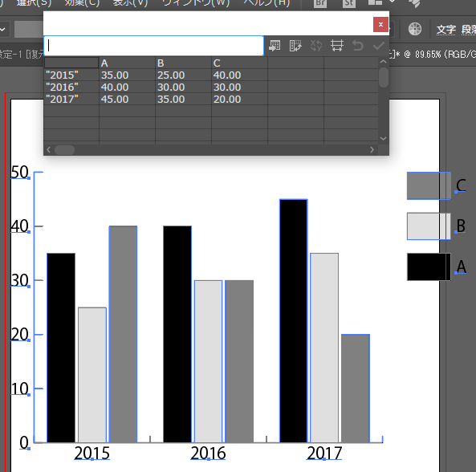The width and height of the screenshot is (476, 472).
Task: Click the Import Data icon
Action: click(275, 46)
